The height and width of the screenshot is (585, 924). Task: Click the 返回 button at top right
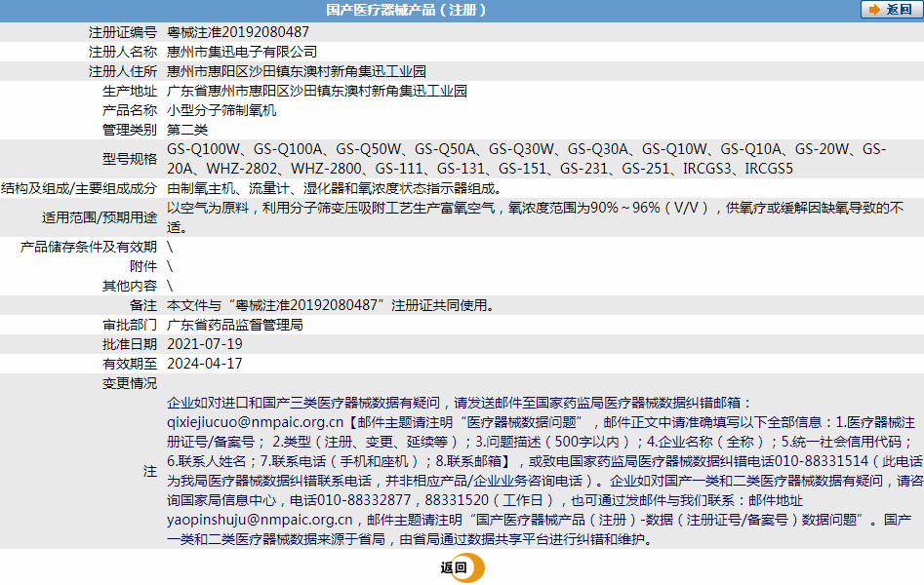(x=891, y=10)
